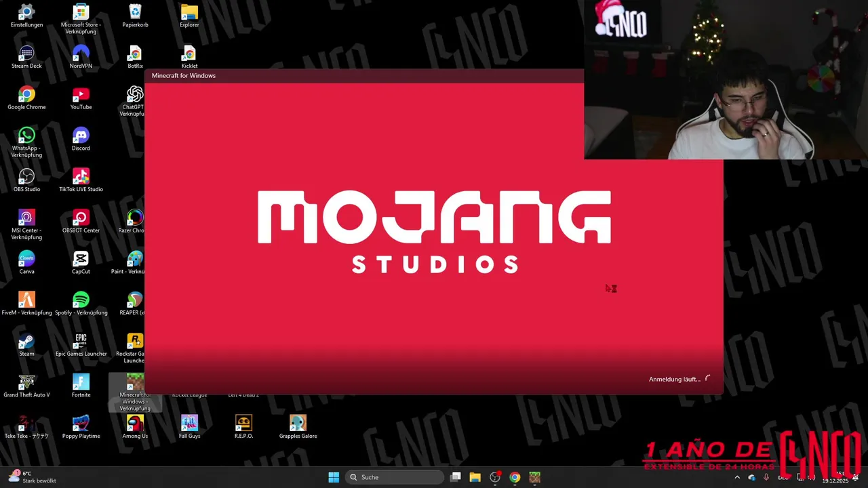Launch Among Us desktop icon
This screenshot has width=868, height=488.
(135, 427)
